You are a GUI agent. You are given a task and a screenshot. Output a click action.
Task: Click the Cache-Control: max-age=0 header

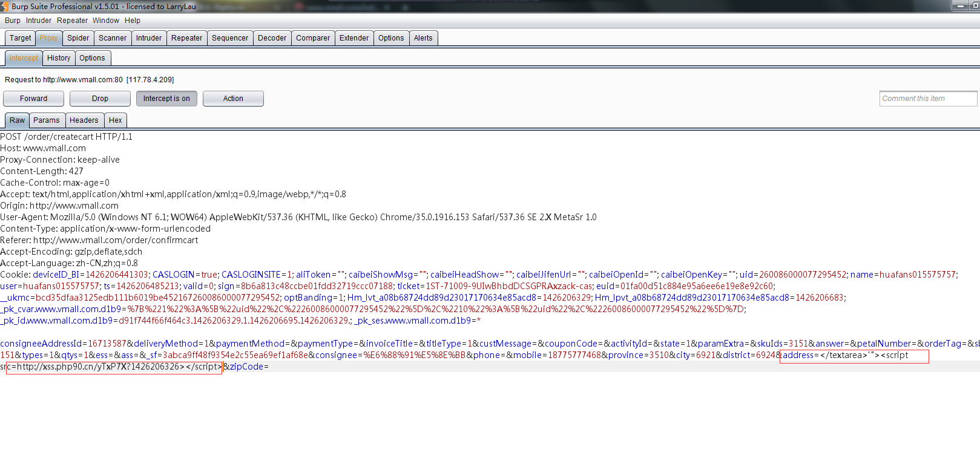pos(55,183)
